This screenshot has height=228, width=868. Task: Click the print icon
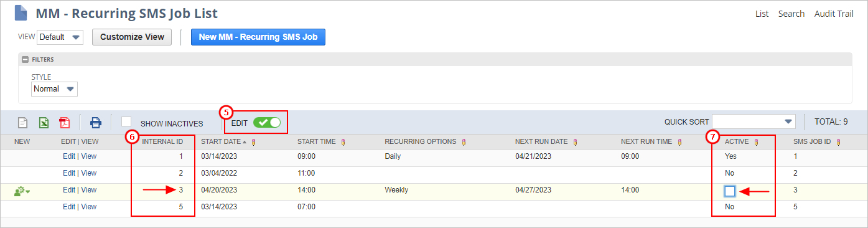tap(95, 123)
